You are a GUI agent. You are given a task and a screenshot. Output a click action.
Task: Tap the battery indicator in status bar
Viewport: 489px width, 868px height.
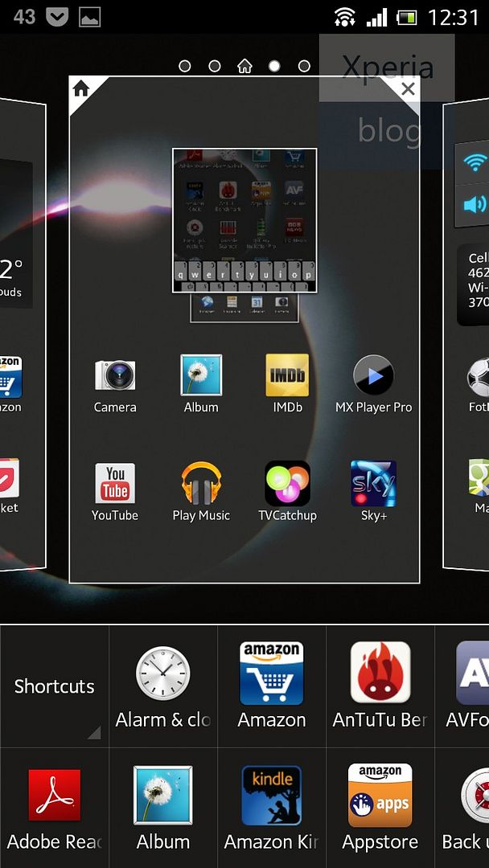[x=406, y=17]
